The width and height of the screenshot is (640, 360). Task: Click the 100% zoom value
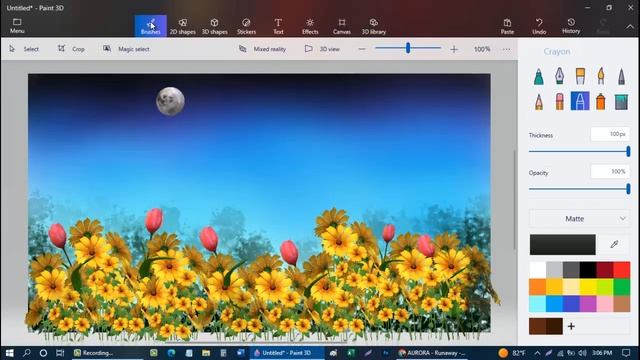pos(482,49)
